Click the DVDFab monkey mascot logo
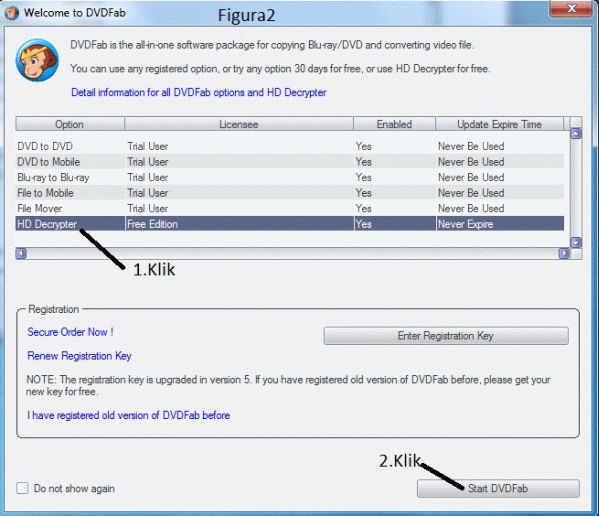This screenshot has height=516, width=599. point(37,60)
